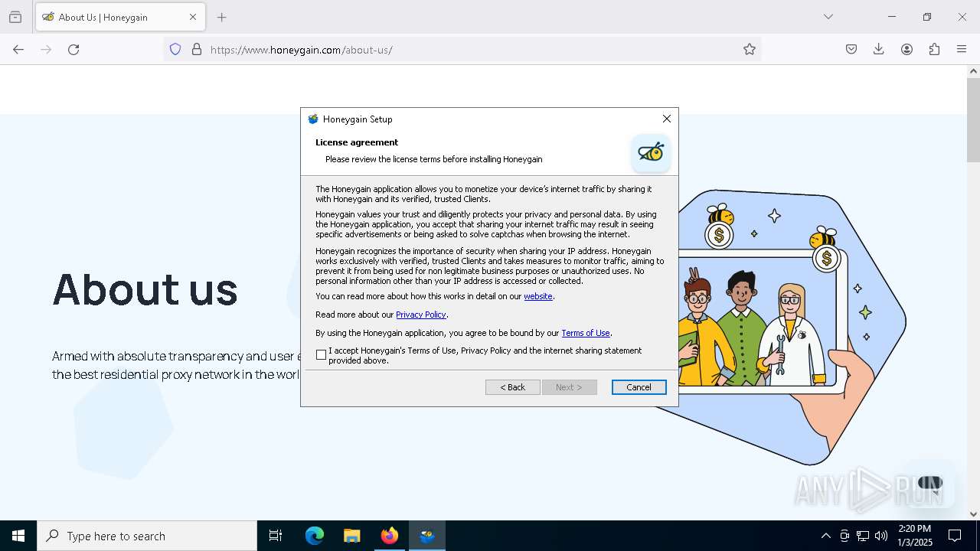The image size is (980, 551).
Task: Close the Honeygain Setup dialog
Action: [666, 119]
